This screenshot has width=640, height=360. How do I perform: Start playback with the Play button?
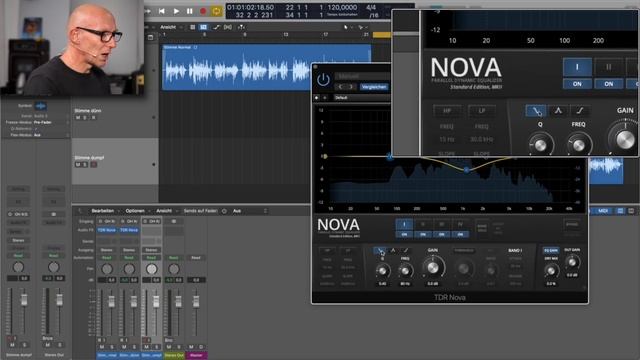[176, 11]
